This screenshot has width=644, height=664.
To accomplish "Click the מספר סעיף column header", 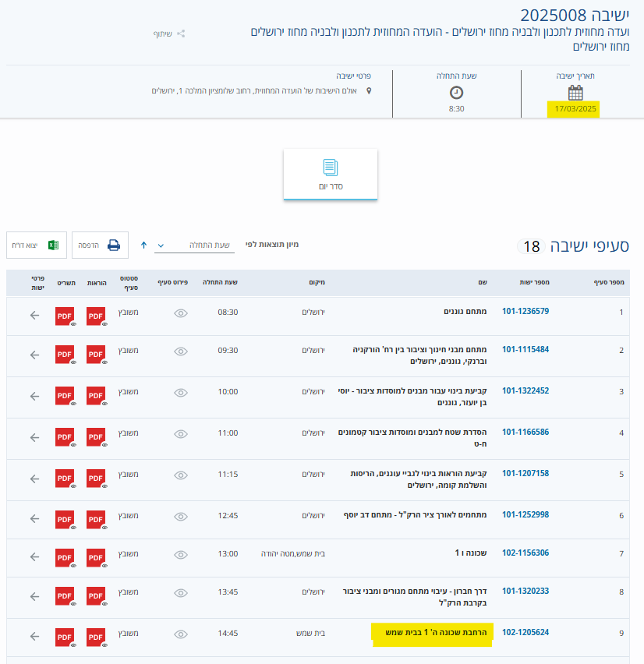I will click(x=609, y=282).
